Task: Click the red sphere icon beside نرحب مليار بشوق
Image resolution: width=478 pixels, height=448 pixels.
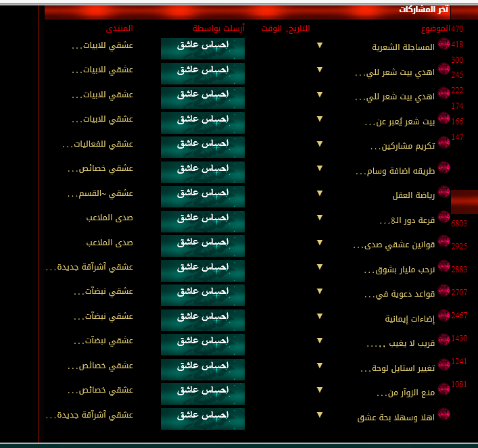Action: 444,266
